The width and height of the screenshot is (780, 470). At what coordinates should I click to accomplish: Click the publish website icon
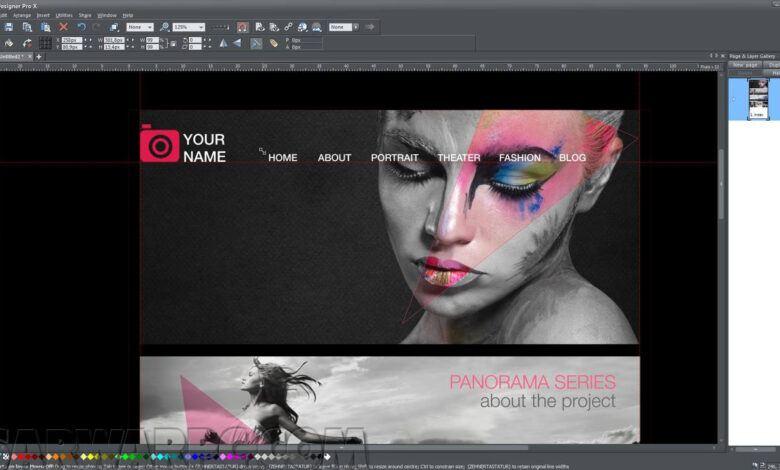[x=316, y=27]
